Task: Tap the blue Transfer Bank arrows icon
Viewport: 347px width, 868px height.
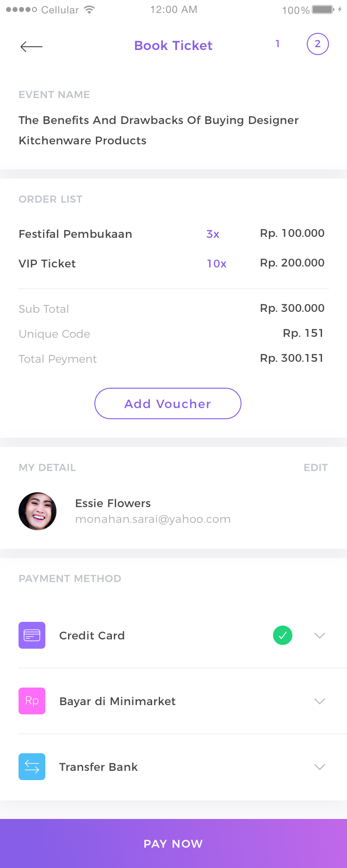Action: click(x=32, y=767)
